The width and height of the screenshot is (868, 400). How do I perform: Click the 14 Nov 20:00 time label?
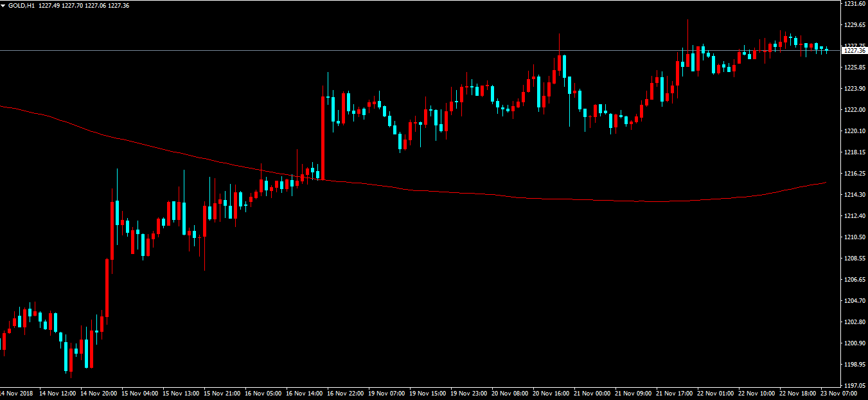click(98, 393)
